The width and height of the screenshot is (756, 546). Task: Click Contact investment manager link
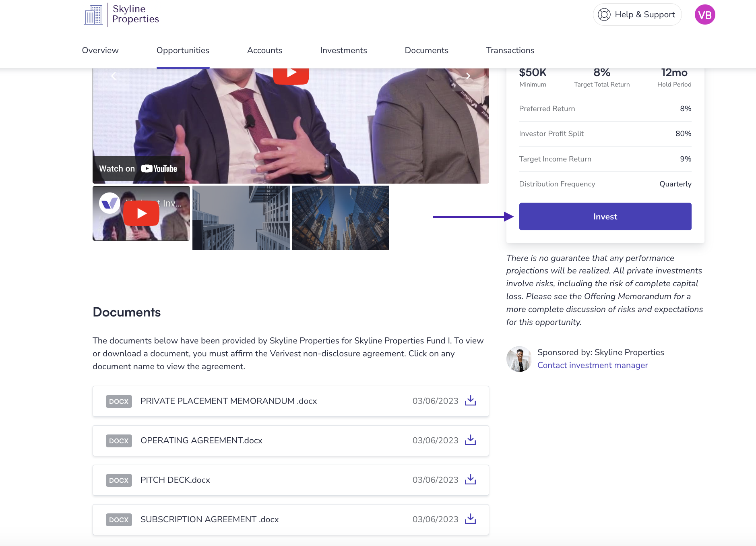point(593,365)
